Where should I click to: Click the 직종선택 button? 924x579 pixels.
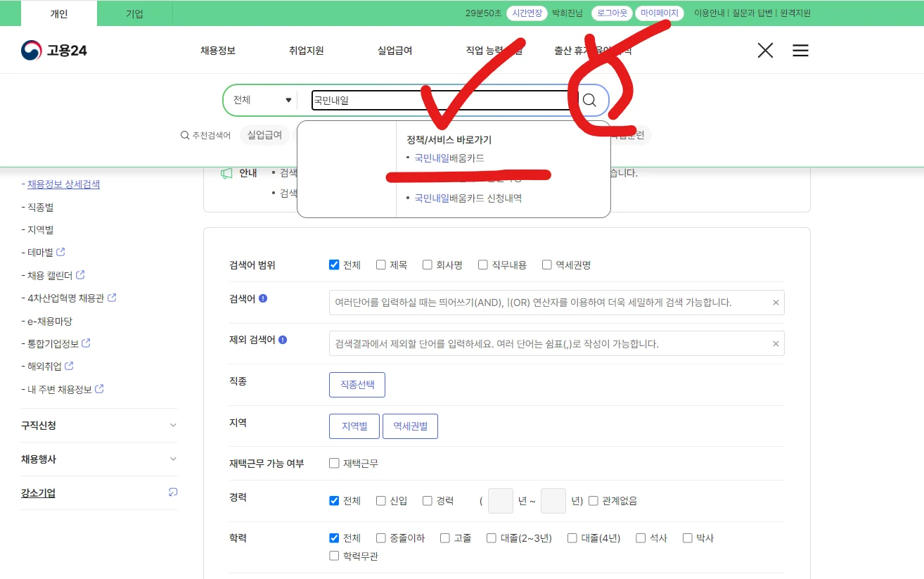click(357, 385)
